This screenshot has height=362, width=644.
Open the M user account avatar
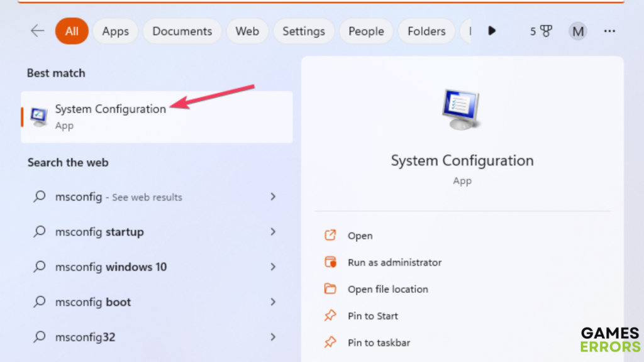point(577,31)
